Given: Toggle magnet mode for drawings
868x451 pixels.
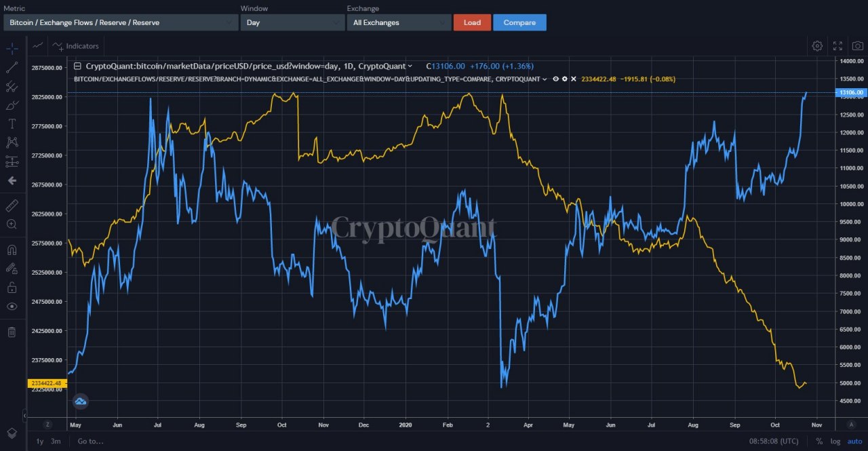Looking at the screenshot, I should pos(12,250).
